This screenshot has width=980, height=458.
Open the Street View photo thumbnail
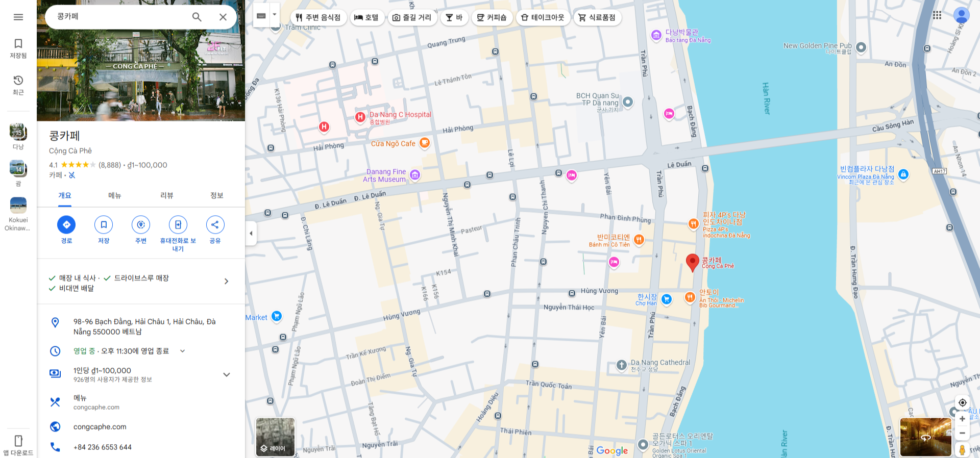pos(926,437)
